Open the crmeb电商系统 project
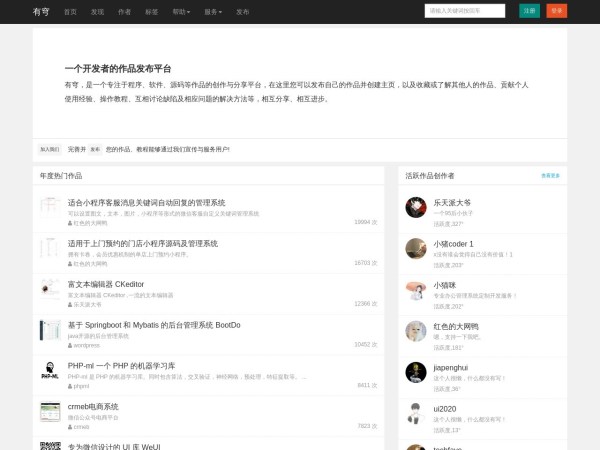This screenshot has width=600, height=450. (93, 406)
